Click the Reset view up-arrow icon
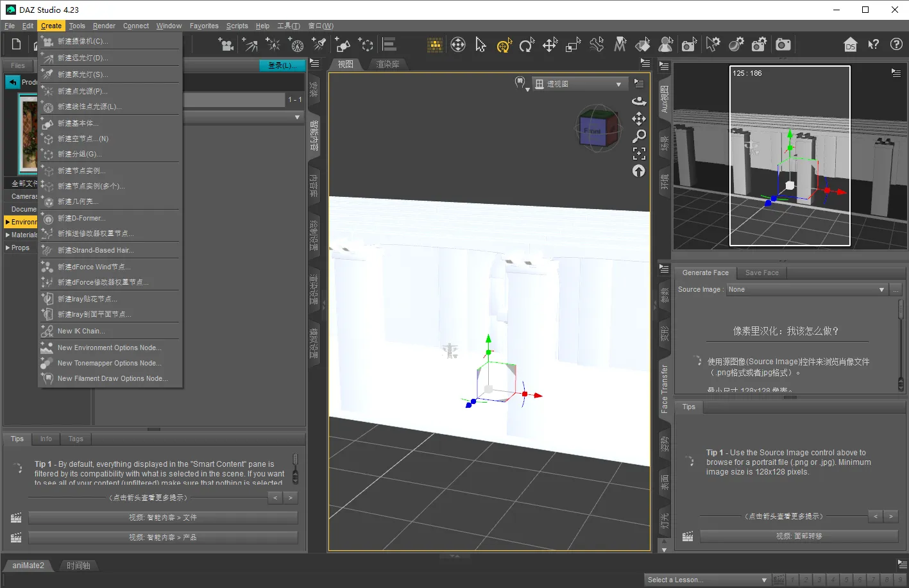The height and width of the screenshot is (588, 909). click(x=639, y=171)
